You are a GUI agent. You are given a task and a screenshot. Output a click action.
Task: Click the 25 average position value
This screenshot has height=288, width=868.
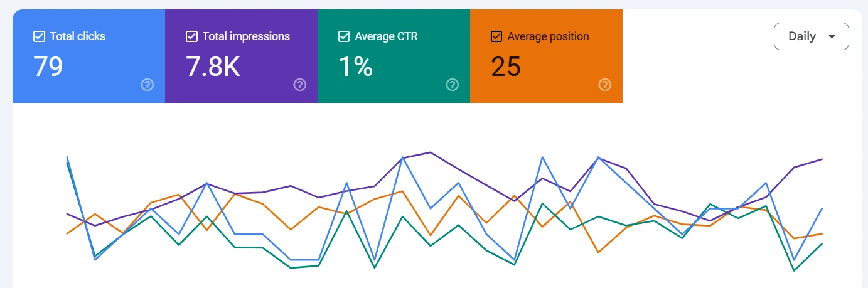click(506, 67)
